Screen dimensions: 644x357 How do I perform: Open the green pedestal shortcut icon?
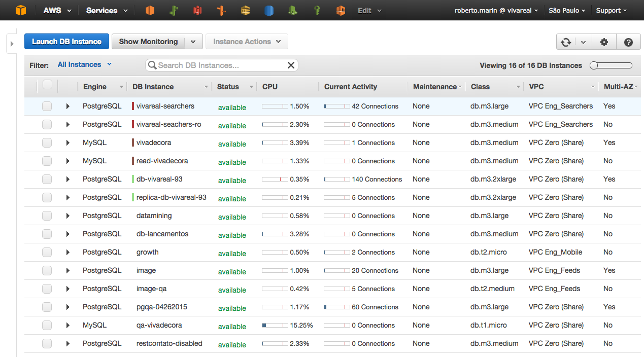pos(293,10)
